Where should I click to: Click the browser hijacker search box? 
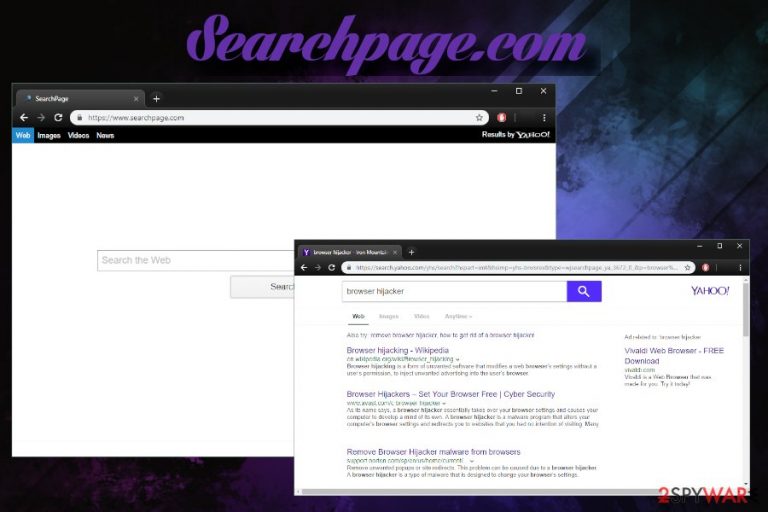point(455,292)
